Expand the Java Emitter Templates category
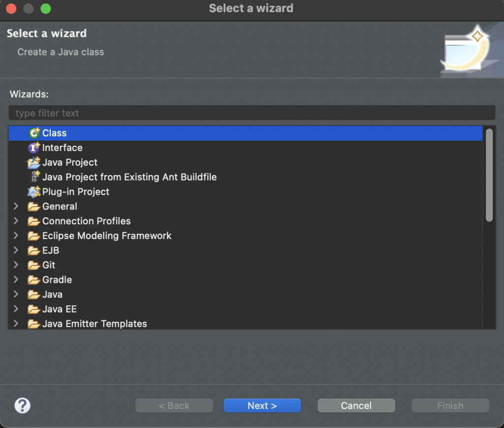 coord(16,324)
